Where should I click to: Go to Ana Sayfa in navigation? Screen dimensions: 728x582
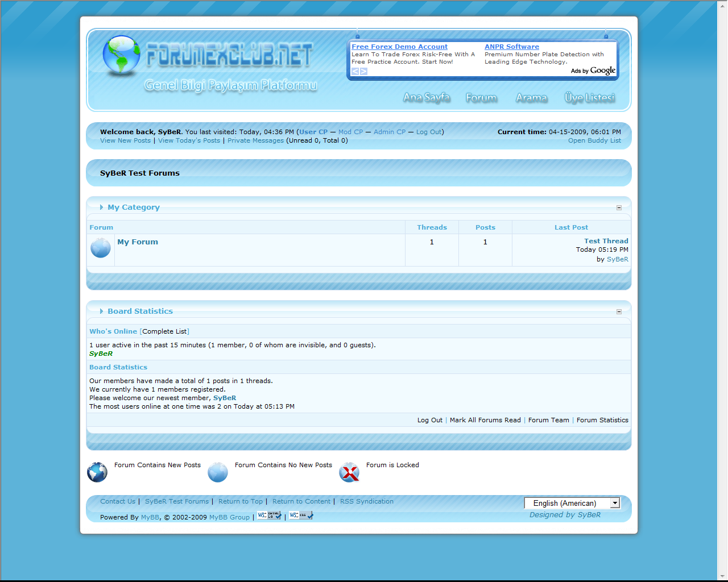click(427, 98)
